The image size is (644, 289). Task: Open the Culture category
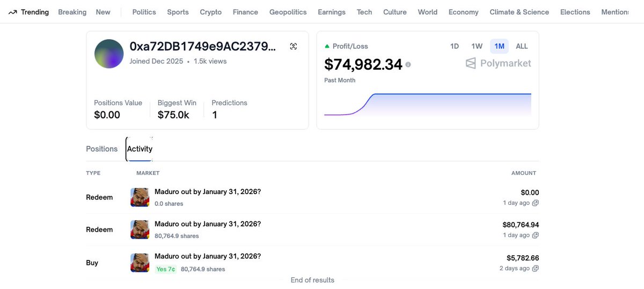395,12
